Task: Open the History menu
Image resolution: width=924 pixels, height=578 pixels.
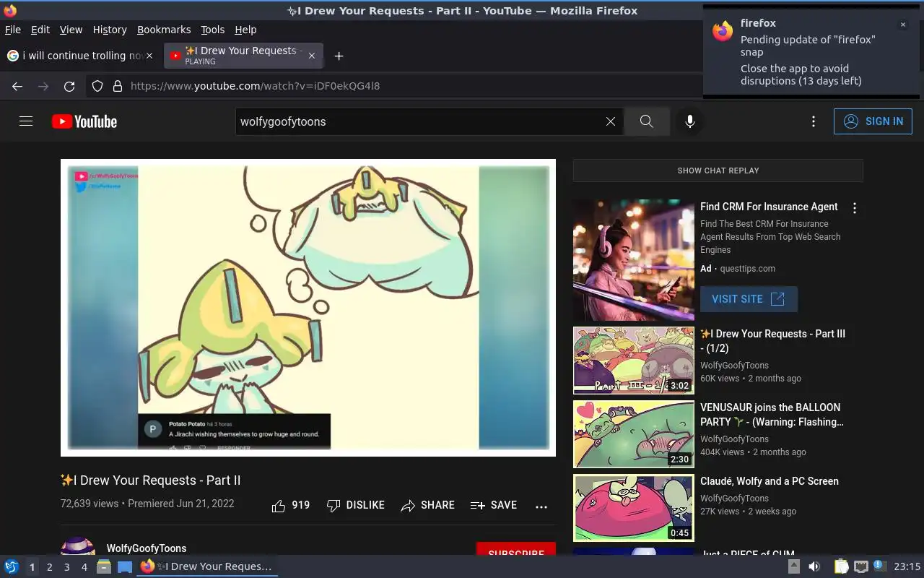Action: (x=110, y=30)
